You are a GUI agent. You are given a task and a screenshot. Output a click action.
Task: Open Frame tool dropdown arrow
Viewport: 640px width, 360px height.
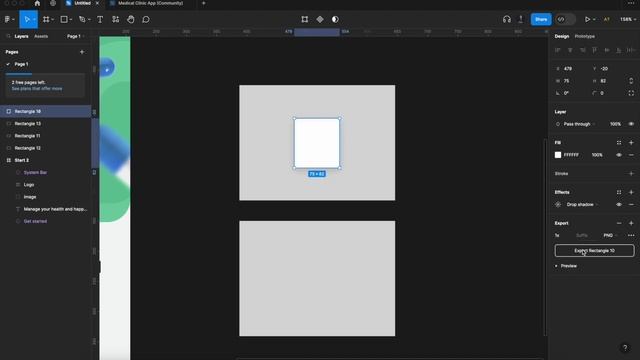point(53,19)
